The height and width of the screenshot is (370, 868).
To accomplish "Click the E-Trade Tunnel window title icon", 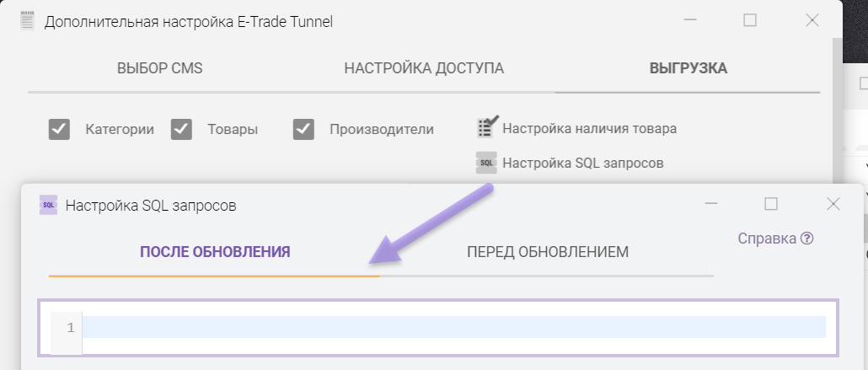I will (28, 22).
